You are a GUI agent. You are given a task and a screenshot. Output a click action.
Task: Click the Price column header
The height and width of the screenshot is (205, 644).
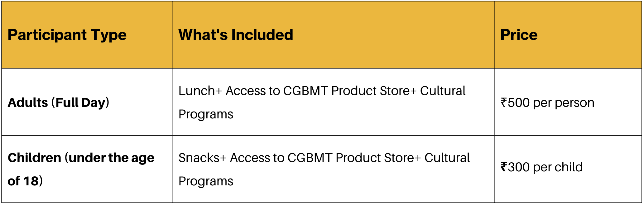coord(519,35)
